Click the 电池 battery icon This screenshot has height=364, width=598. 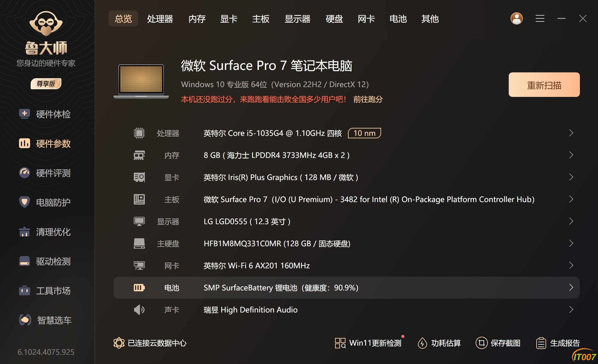click(x=139, y=288)
